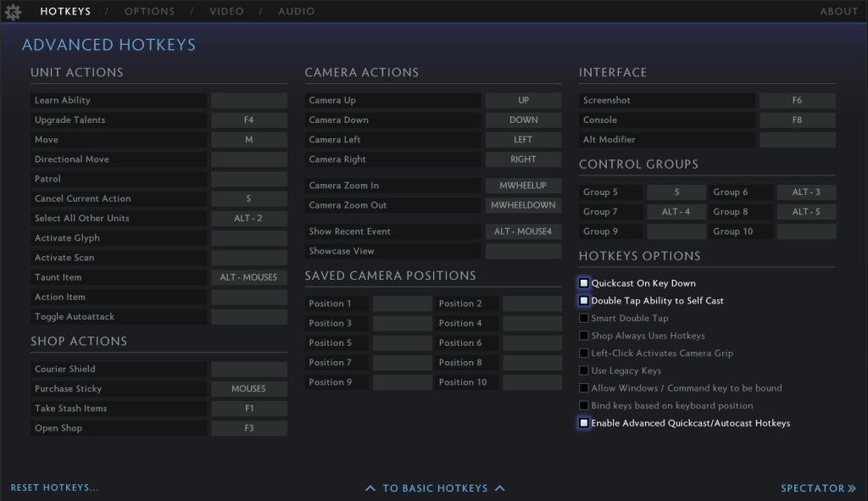Click the settings gear icon
This screenshot has height=501, width=868.
pyautogui.click(x=13, y=12)
